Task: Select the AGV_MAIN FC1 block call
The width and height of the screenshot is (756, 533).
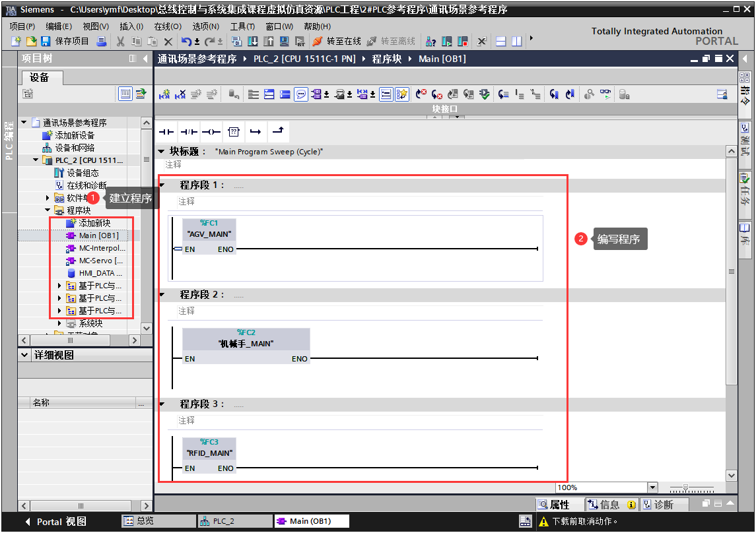Action: coord(209,236)
